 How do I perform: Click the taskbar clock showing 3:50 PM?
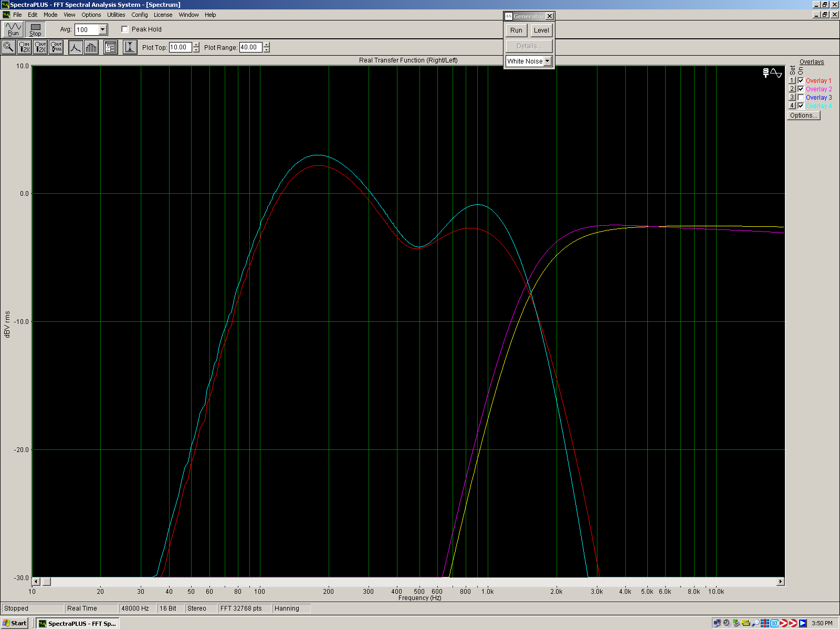click(822, 623)
